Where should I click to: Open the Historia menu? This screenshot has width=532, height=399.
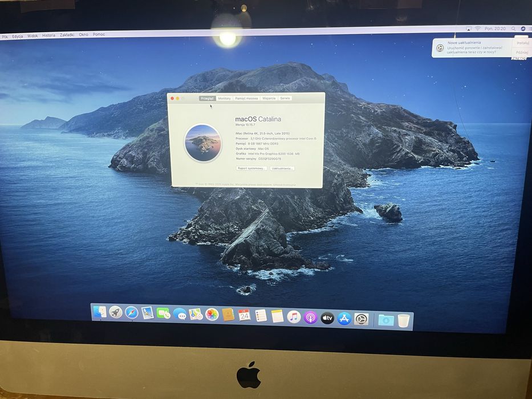point(49,35)
